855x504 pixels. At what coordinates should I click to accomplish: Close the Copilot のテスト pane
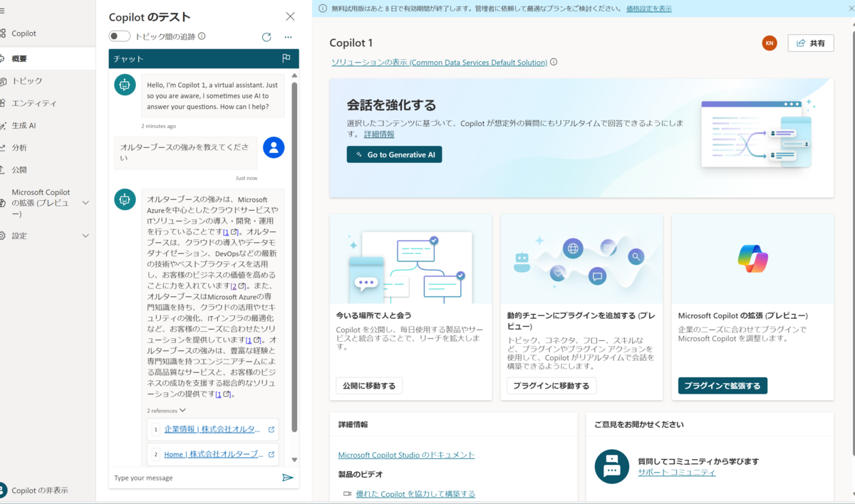coord(290,16)
